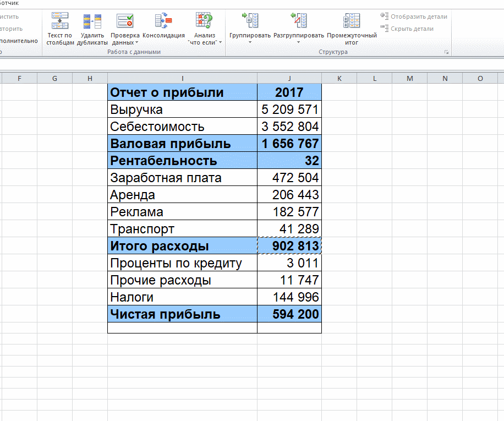
Task: Click the Group rows icon
Action: tap(250, 20)
